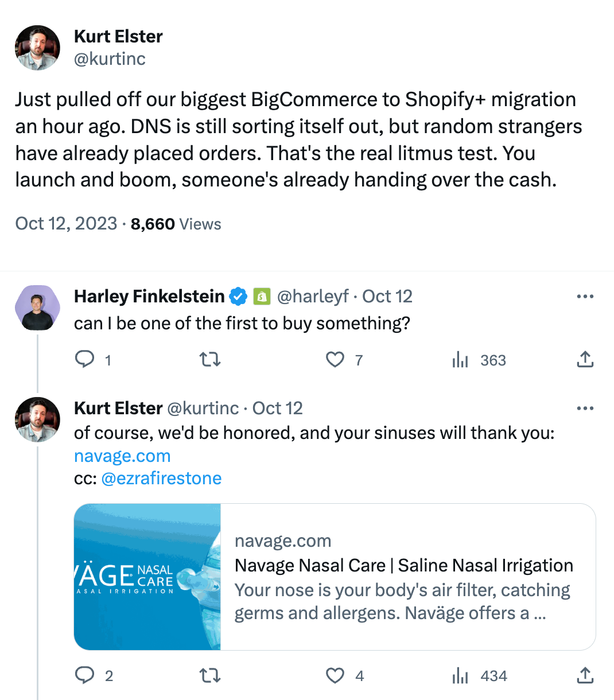Open more options on Harley's reply

[x=585, y=297]
